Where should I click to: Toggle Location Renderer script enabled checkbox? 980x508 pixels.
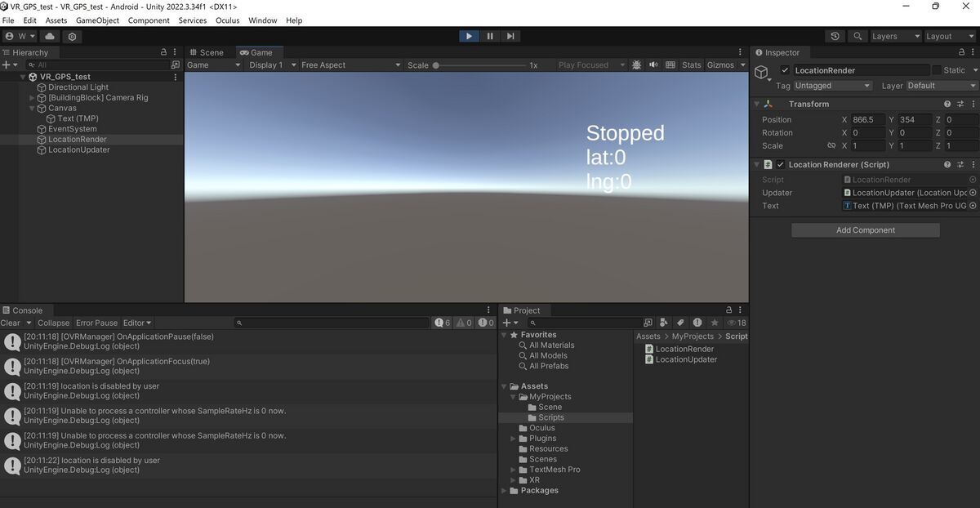tap(781, 164)
